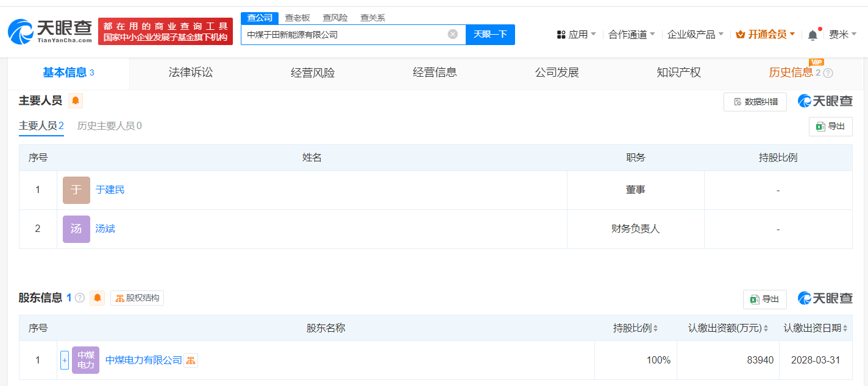The width and height of the screenshot is (868, 386).
Task: Open 于建民 person profile link
Action: pos(110,190)
